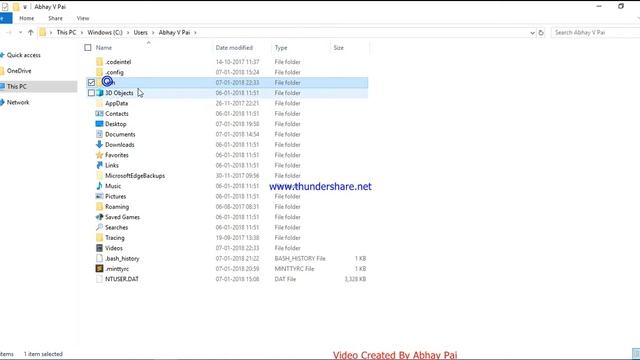Click the .config folder icon
640x360 pixels.
tap(99, 72)
